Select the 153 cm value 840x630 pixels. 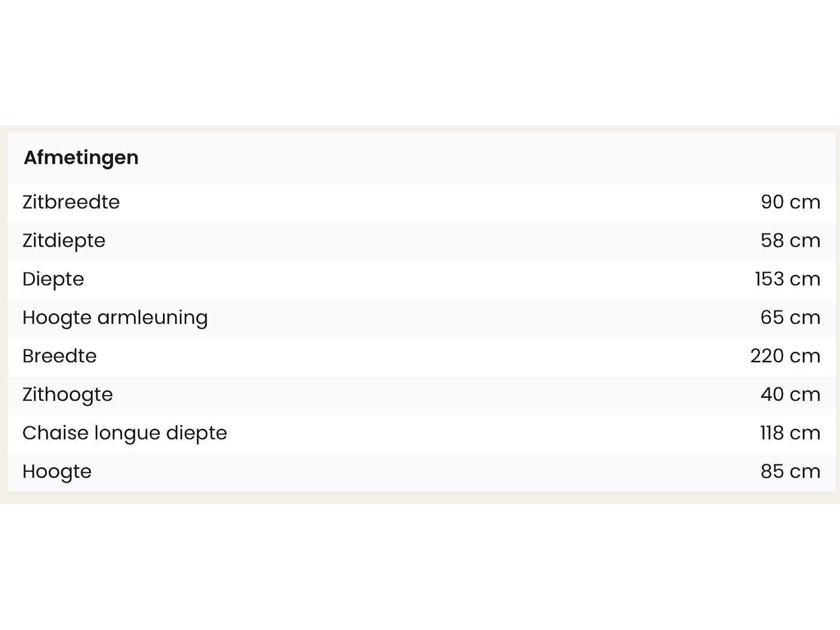(x=787, y=279)
